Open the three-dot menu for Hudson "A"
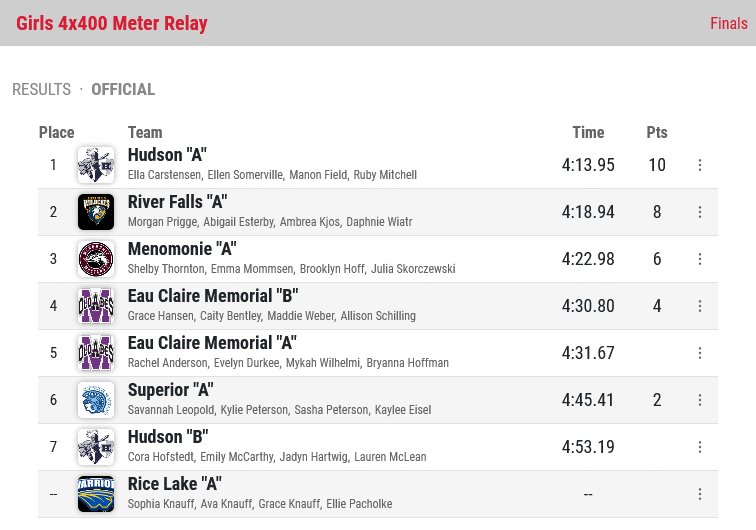The height and width of the screenshot is (530, 756). point(700,165)
